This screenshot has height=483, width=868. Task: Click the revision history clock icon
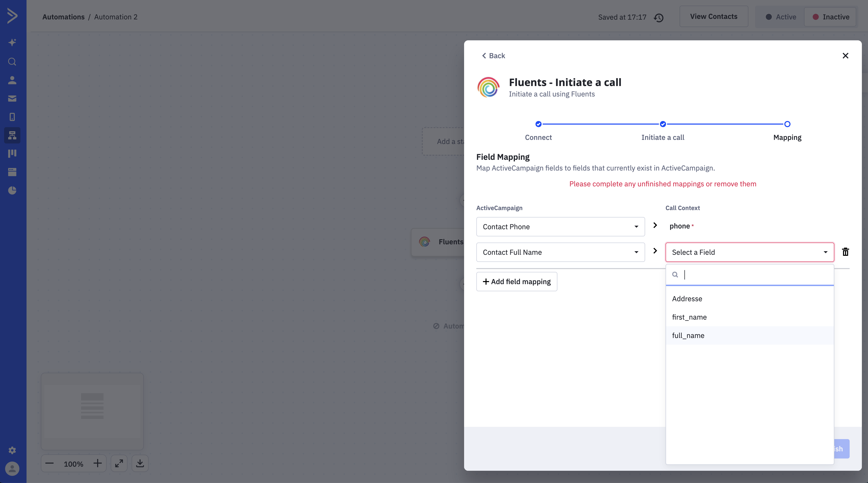pos(658,18)
